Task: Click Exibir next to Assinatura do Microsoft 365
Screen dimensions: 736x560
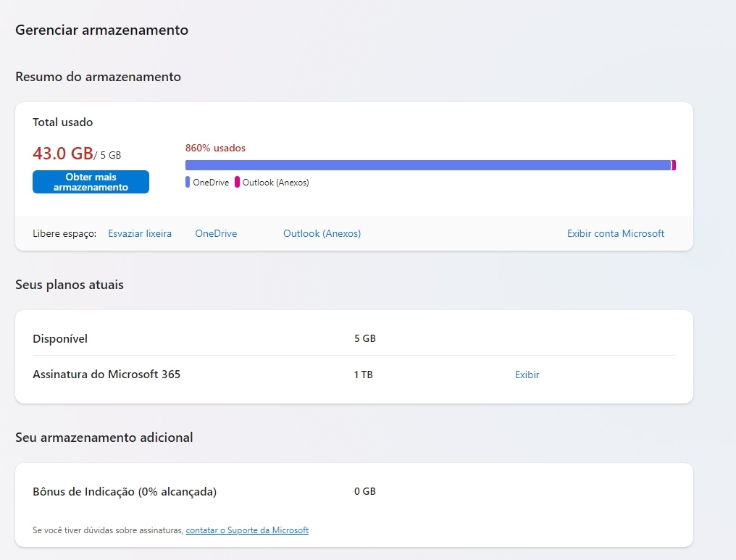Action: [527, 375]
